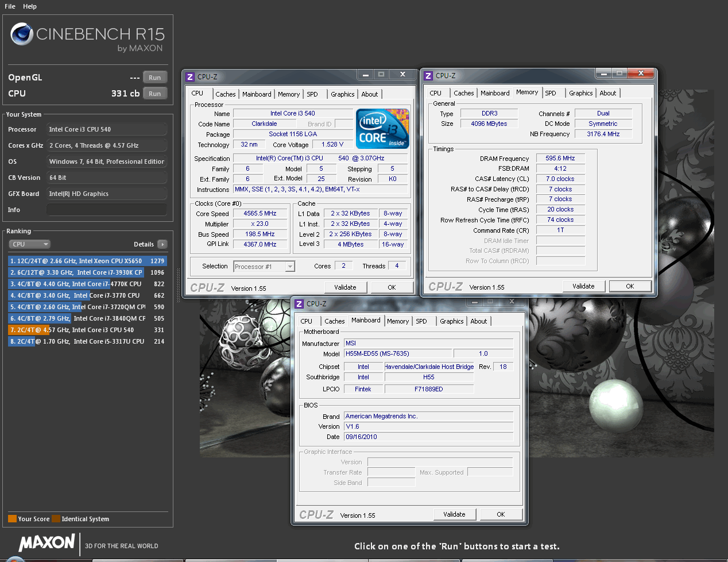Viewport: 728px width, 562px height.
Task: Open SPD tab in first CPU-Z window
Action: click(312, 94)
